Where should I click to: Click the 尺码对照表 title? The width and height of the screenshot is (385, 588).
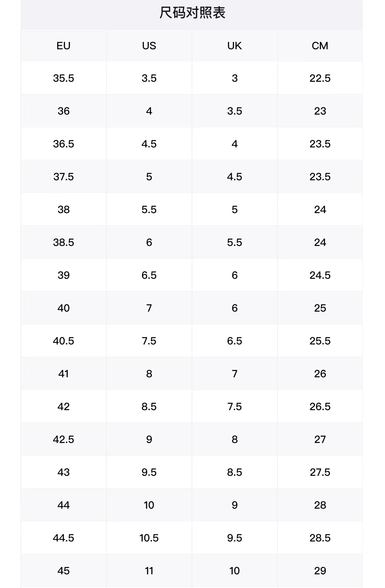point(192,13)
